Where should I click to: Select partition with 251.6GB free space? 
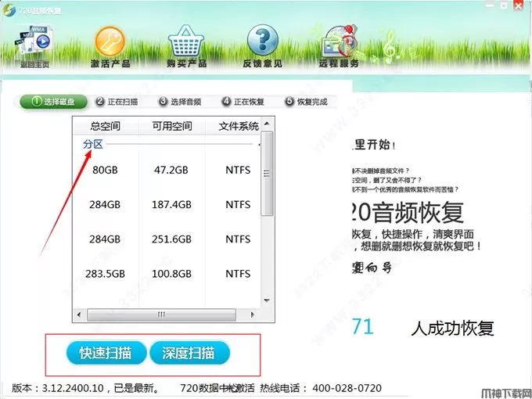[x=167, y=239]
